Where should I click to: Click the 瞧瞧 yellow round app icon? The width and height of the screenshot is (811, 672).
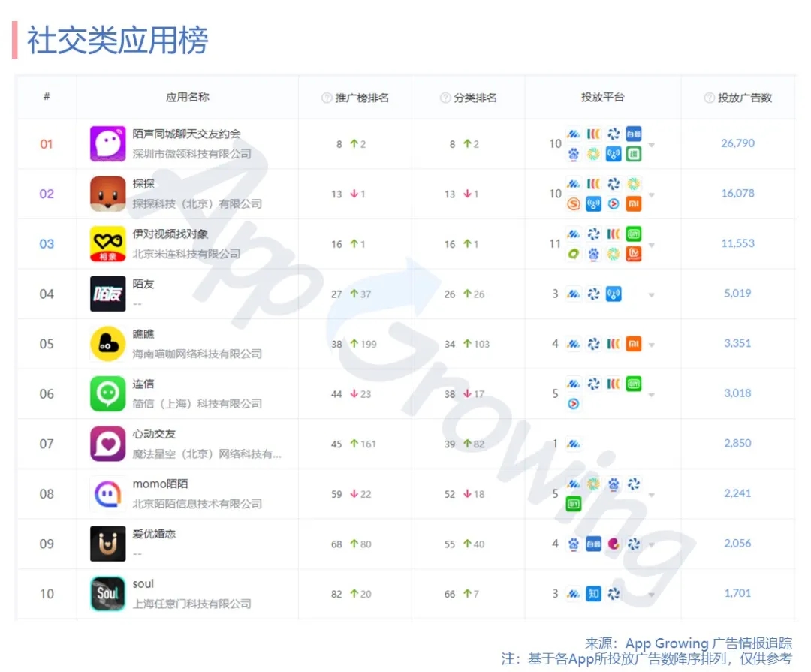tap(107, 344)
